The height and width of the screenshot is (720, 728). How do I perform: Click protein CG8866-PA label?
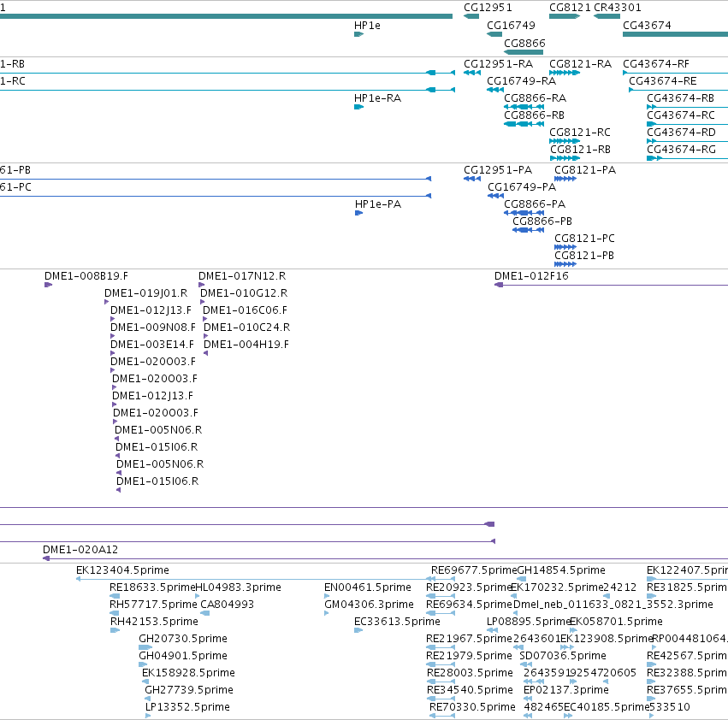point(535,204)
